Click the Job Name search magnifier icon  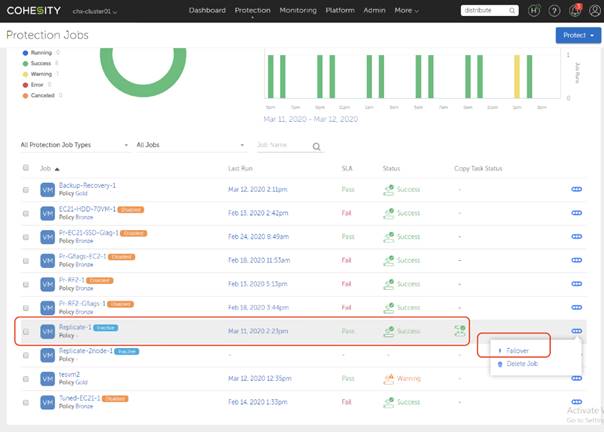[316, 146]
